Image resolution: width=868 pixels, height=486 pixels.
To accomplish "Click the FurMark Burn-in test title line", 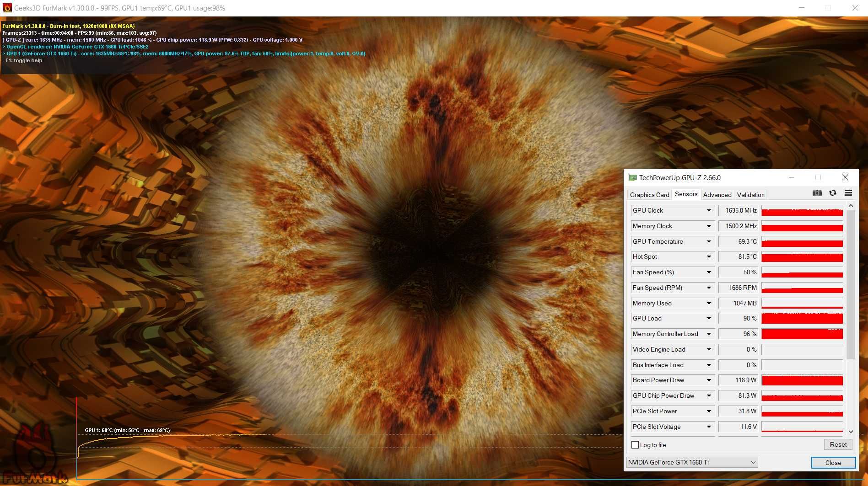I will (x=69, y=26).
